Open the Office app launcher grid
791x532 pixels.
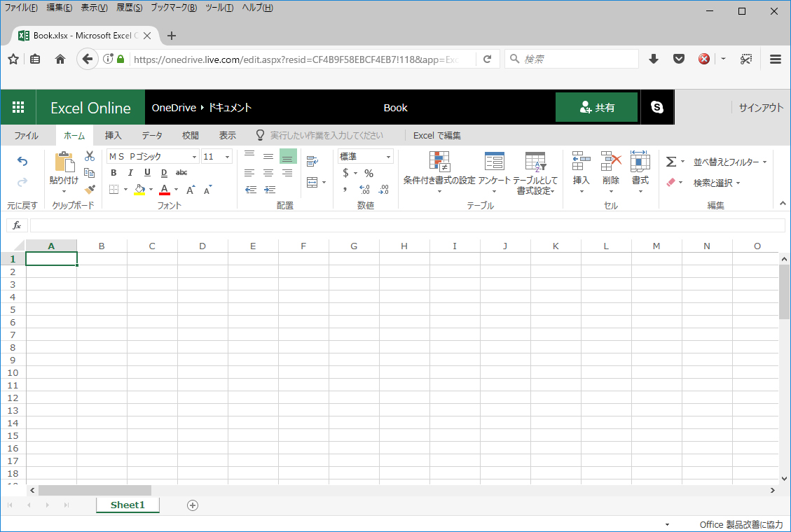(18, 107)
